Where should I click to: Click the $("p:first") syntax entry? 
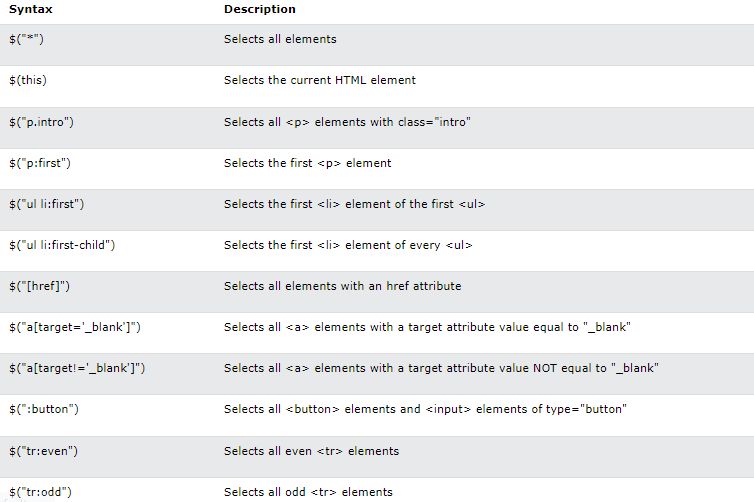40,163
